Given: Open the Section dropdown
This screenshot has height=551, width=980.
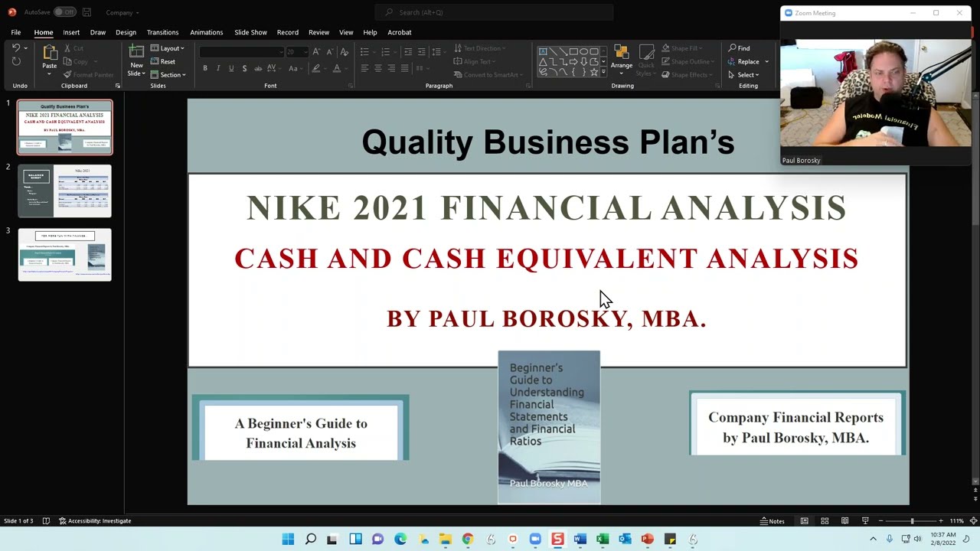Looking at the screenshot, I should (x=168, y=74).
